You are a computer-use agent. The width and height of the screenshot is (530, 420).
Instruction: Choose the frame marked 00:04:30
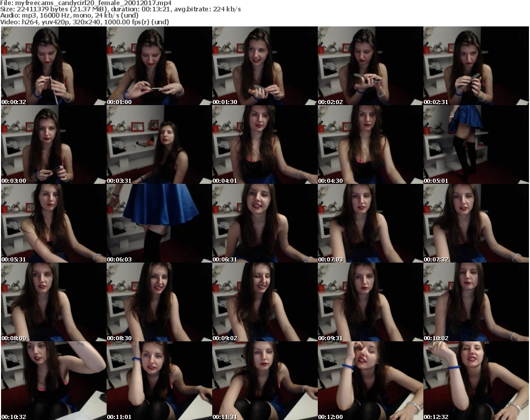370,144
